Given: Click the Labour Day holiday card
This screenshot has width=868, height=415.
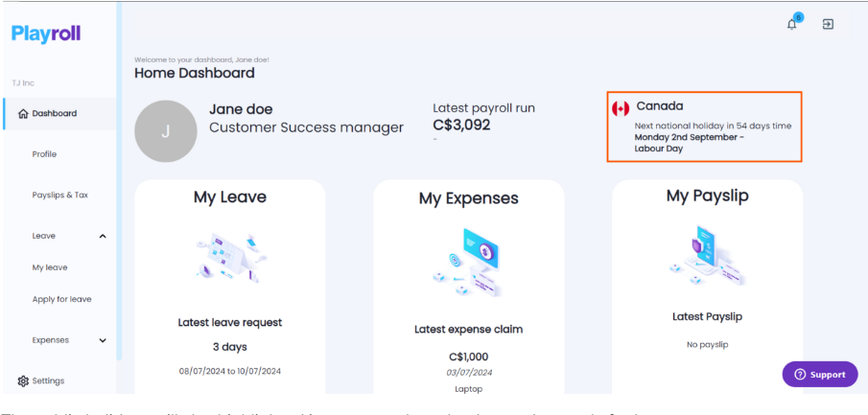Looking at the screenshot, I should click(x=704, y=127).
